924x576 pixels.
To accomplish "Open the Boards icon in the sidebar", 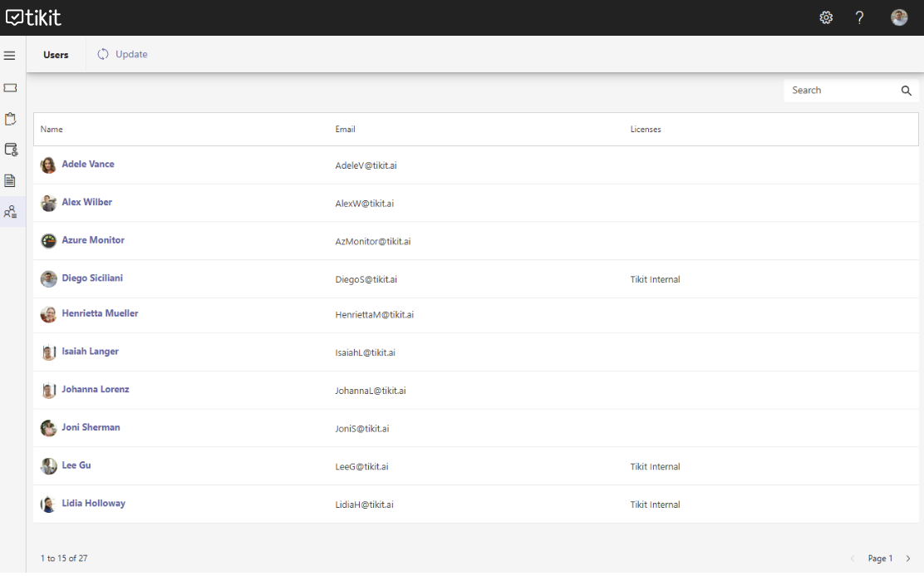I will tap(10, 149).
